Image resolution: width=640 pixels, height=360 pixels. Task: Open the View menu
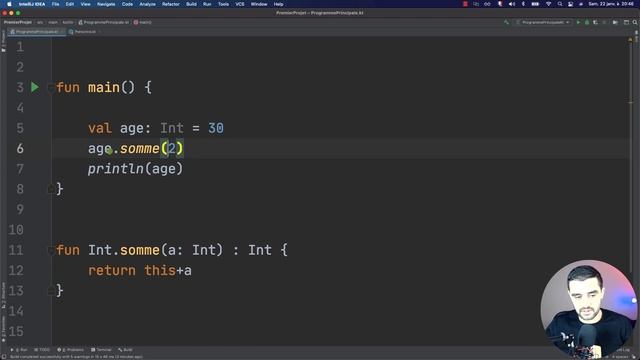click(x=85, y=4)
